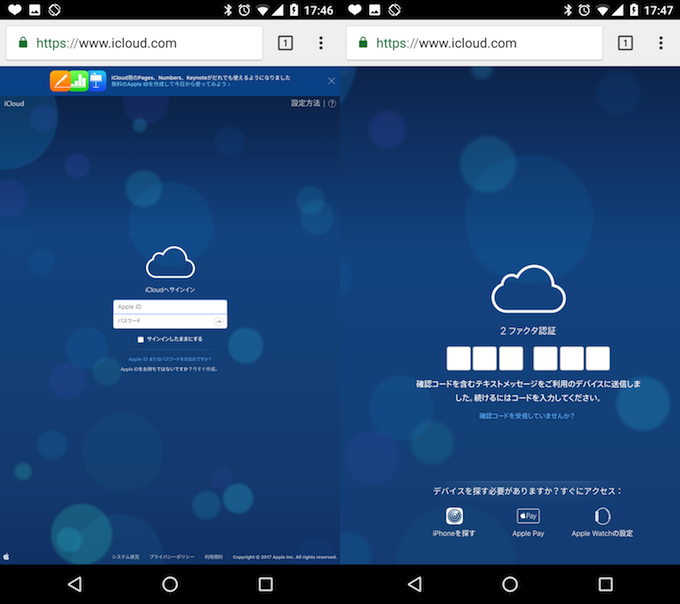Tap the orange Pages icon in banner

tap(61, 80)
